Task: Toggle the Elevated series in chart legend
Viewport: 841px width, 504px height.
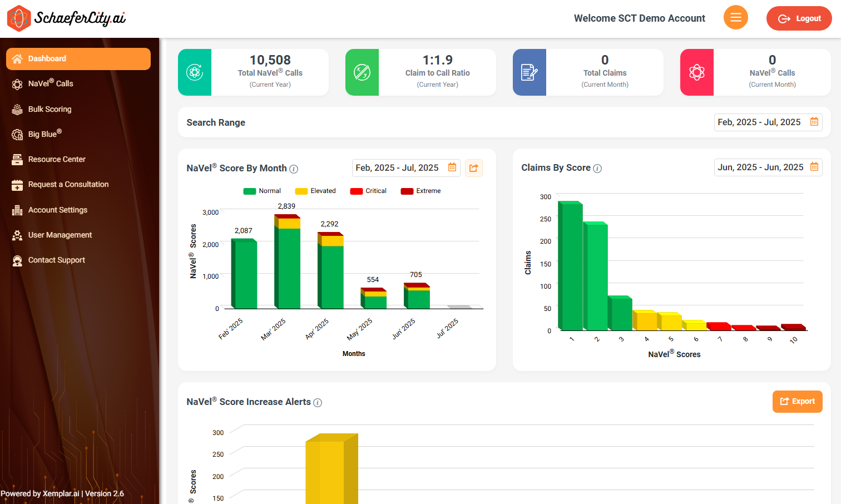Action: (315, 191)
